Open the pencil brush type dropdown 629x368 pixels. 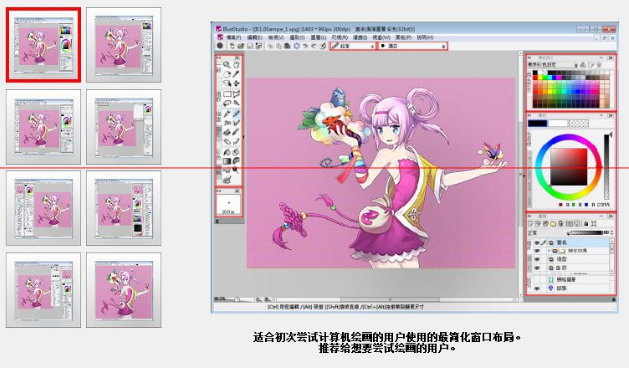[353, 46]
